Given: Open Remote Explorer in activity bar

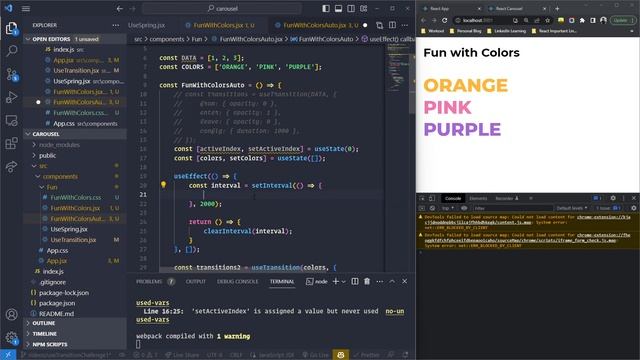Looking at the screenshot, I should point(11,120).
